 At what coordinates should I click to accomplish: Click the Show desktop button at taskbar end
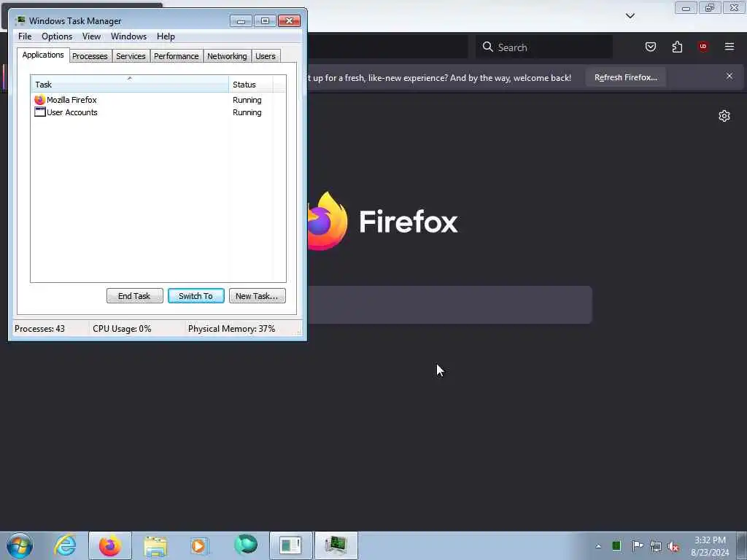coord(741,545)
